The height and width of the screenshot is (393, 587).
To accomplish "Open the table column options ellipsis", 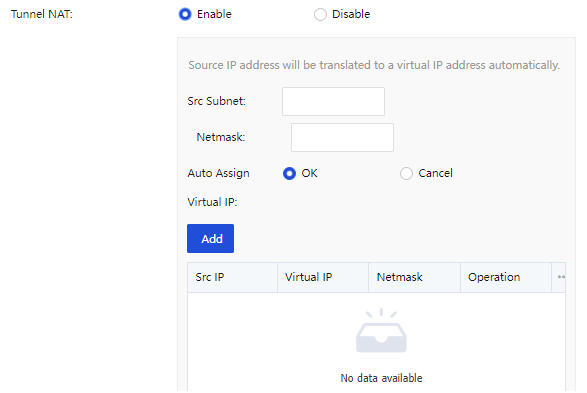I will [560, 277].
